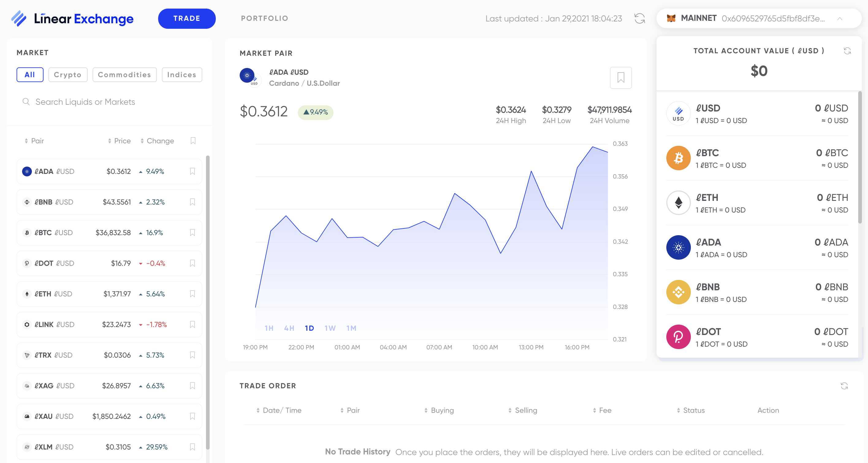This screenshot has height=463, width=868.
Task: Bookmark the ℓADA ℓUSD market pair chart
Action: click(x=620, y=78)
